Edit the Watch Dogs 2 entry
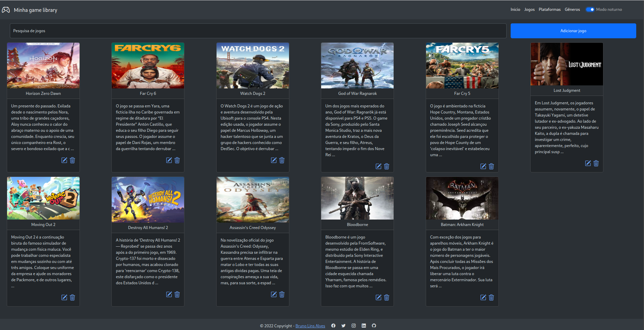Image resolution: width=644 pixels, height=330 pixels. click(x=274, y=160)
